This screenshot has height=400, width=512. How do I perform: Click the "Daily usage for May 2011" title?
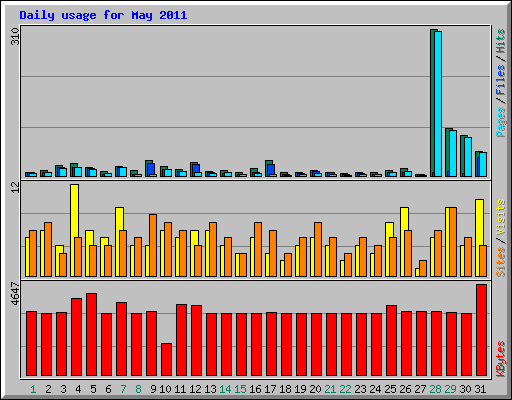(103, 15)
